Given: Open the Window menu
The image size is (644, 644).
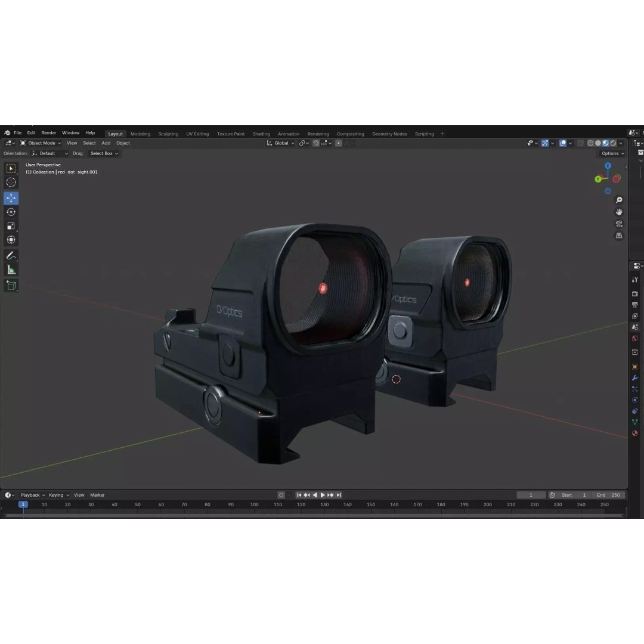Looking at the screenshot, I should point(70,132).
